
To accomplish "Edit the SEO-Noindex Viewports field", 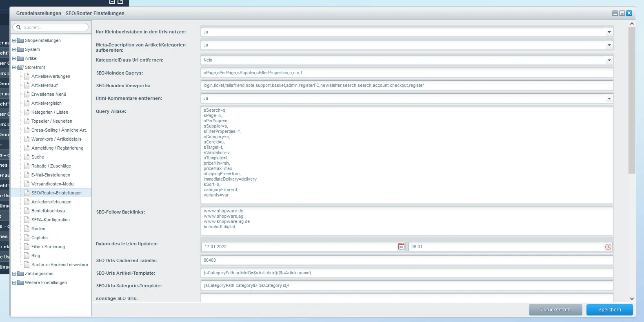I will [x=407, y=85].
